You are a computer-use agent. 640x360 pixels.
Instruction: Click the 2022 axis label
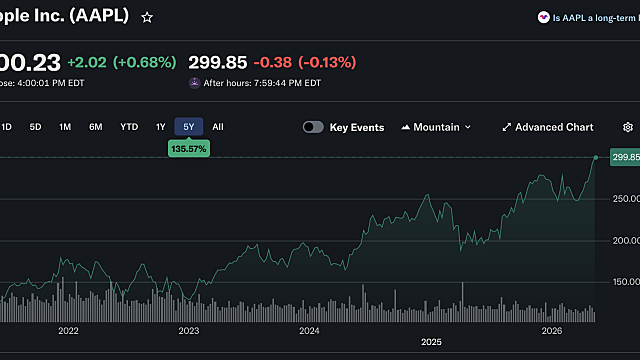click(x=68, y=331)
